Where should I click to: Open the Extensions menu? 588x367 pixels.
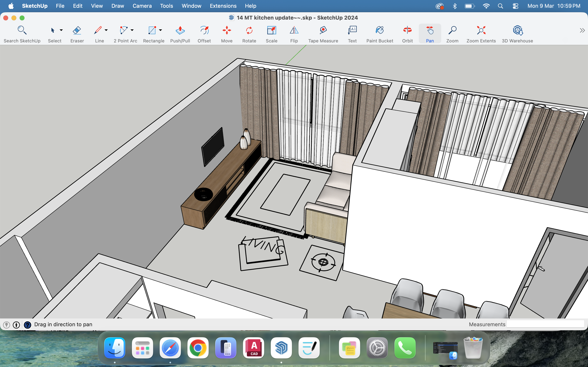pos(223,6)
